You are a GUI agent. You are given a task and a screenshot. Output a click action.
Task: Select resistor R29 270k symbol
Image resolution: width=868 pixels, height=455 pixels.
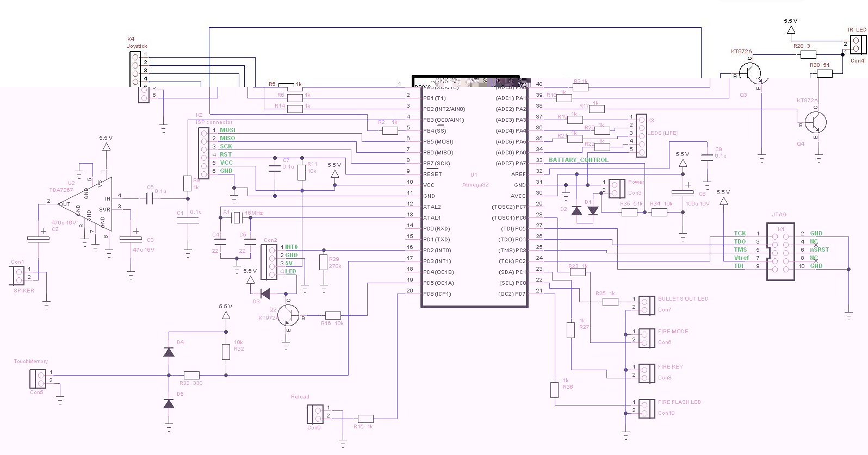(x=324, y=262)
